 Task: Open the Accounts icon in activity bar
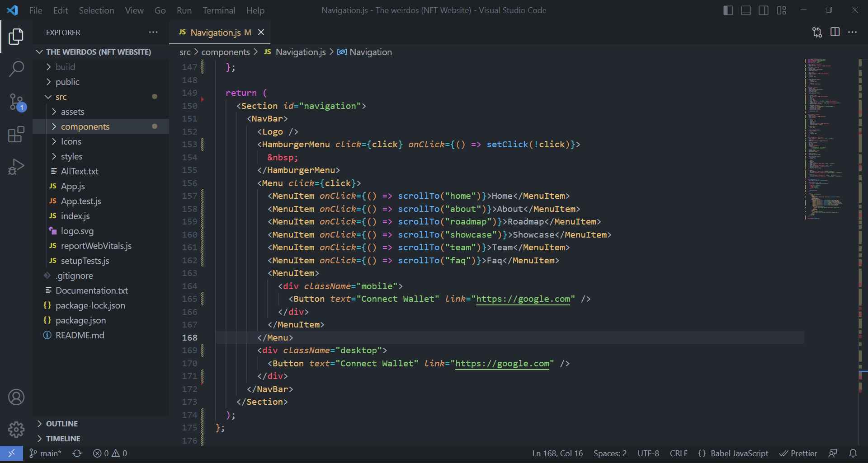click(x=16, y=397)
